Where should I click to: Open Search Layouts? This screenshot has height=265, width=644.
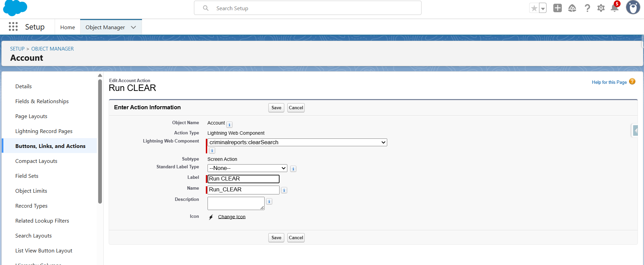tap(34, 236)
